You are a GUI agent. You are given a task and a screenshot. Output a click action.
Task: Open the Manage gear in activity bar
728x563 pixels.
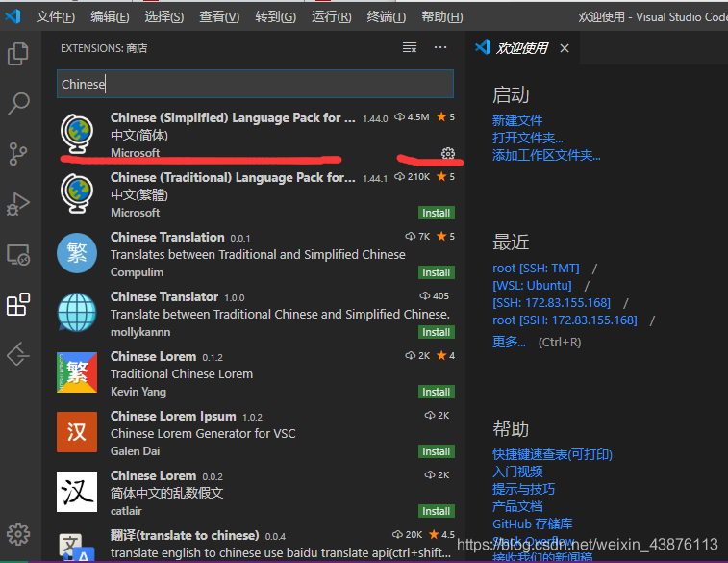pyautogui.click(x=18, y=534)
